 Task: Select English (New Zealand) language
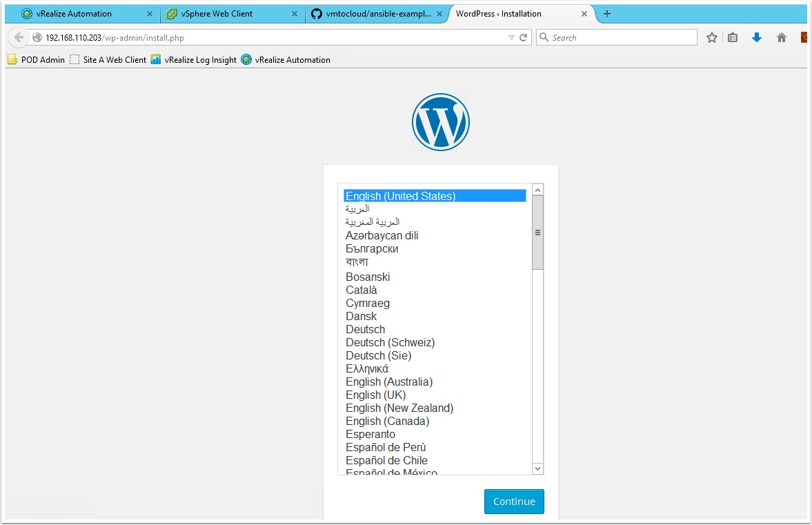click(435, 408)
